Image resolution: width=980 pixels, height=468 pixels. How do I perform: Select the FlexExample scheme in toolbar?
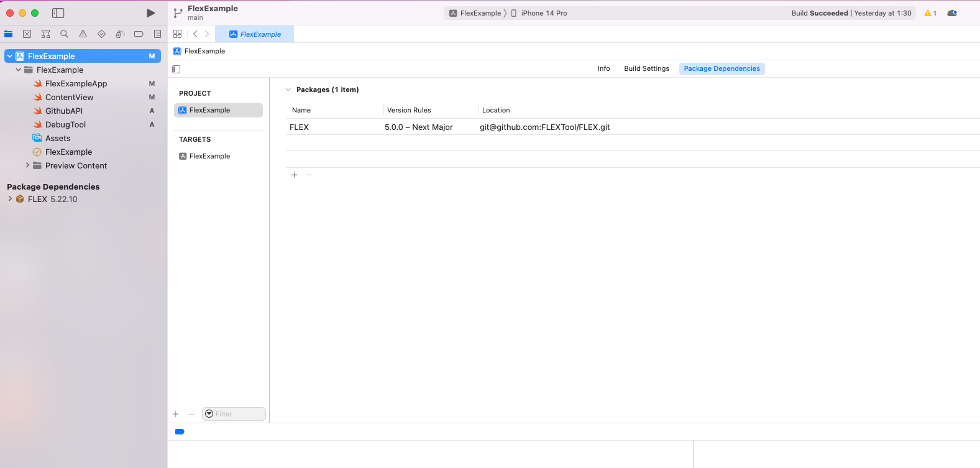pyautogui.click(x=475, y=13)
